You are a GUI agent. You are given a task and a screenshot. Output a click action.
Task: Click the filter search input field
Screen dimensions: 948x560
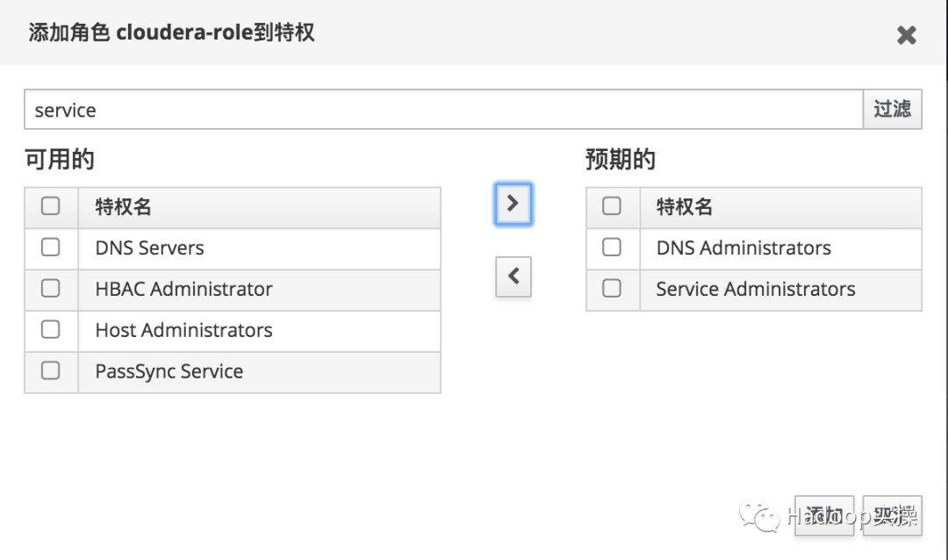[x=443, y=110]
